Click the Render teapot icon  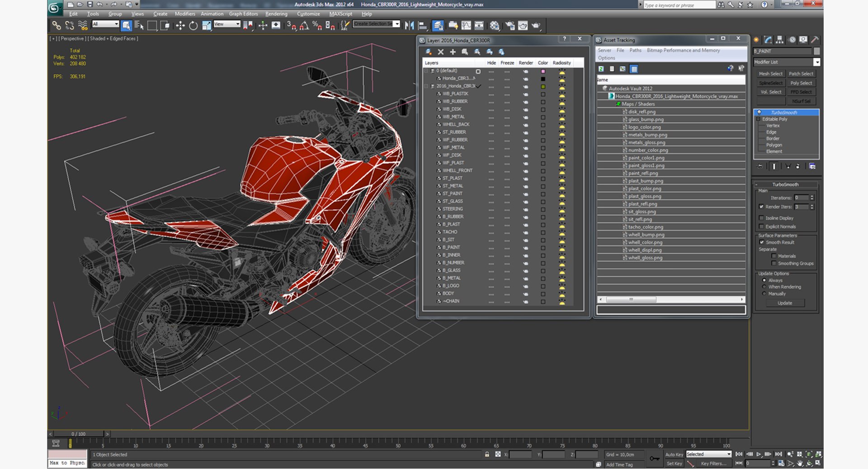(536, 26)
